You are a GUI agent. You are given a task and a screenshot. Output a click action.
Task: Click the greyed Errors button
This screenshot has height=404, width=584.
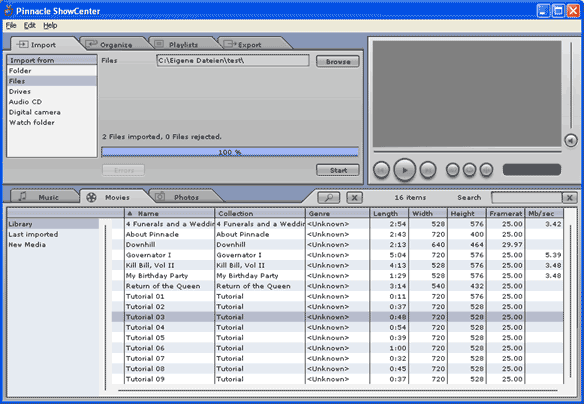point(123,170)
